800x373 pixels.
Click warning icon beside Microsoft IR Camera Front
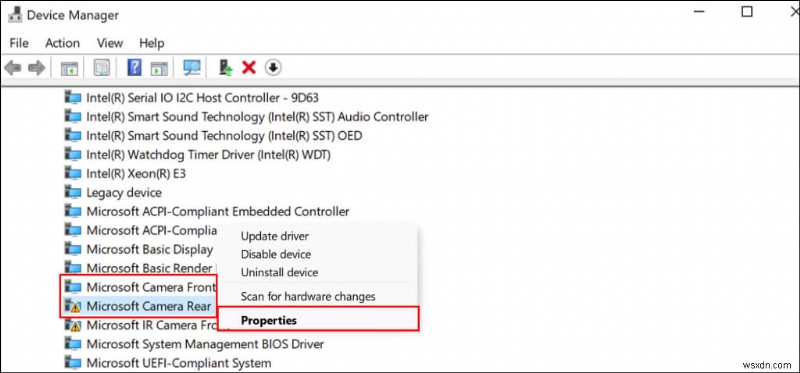click(73, 325)
